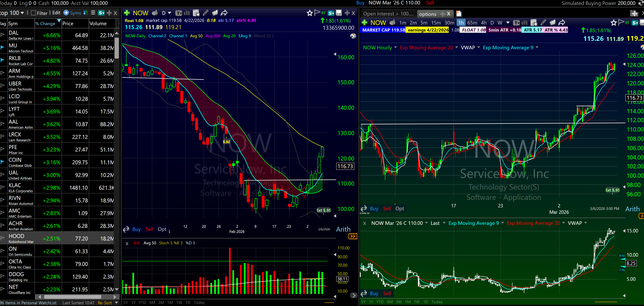The image size is (644, 306).
Task: Click the watchlist horizontal scrollbar thumb
Action: pos(73,297)
